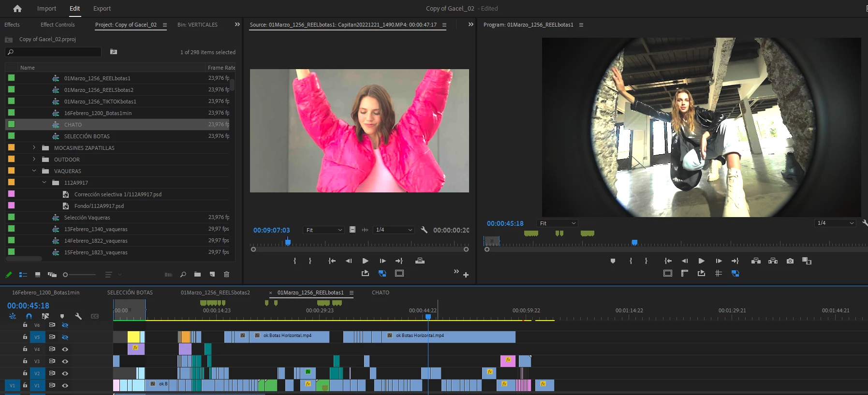Play the Program monitor sequence
The width and height of the screenshot is (868, 395).
click(701, 261)
